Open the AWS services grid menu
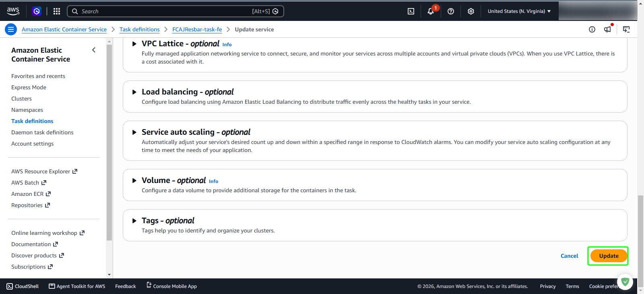 click(57, 11)
